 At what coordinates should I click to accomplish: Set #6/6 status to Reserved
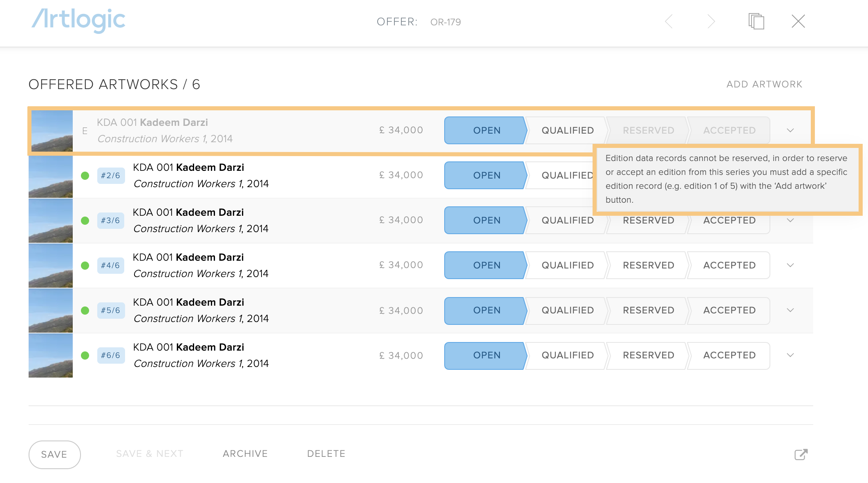point(648,355)
